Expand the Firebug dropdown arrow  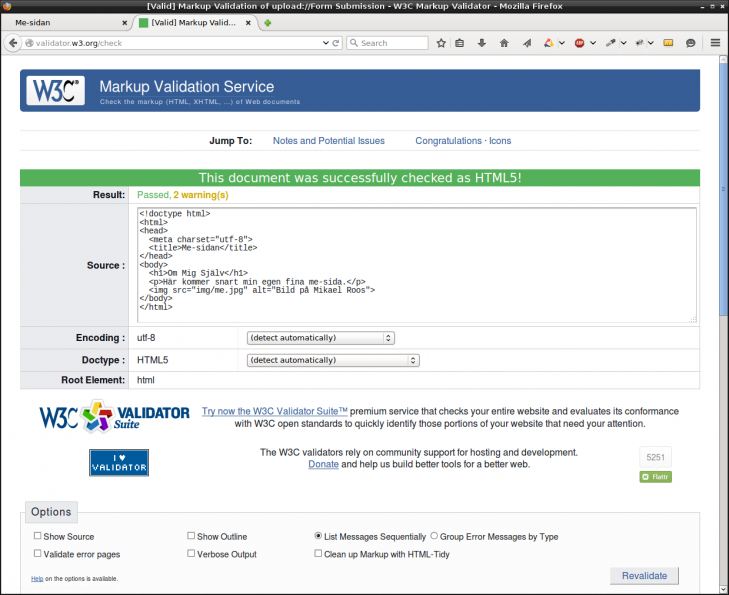651,43
